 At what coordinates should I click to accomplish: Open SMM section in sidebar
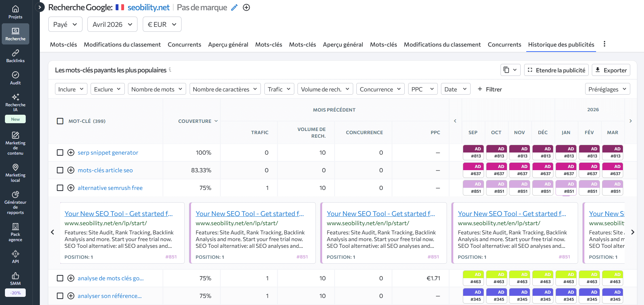click(x=15, y=279)
